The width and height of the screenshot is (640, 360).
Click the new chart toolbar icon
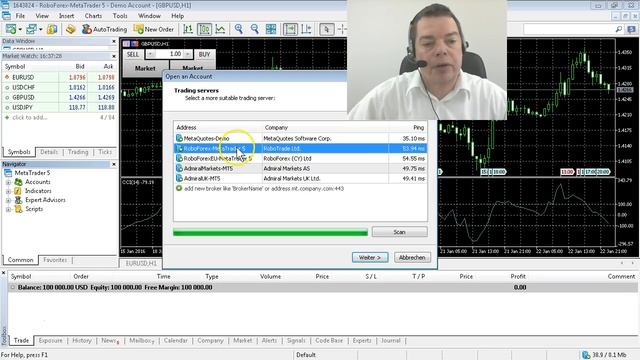(11, 29)
